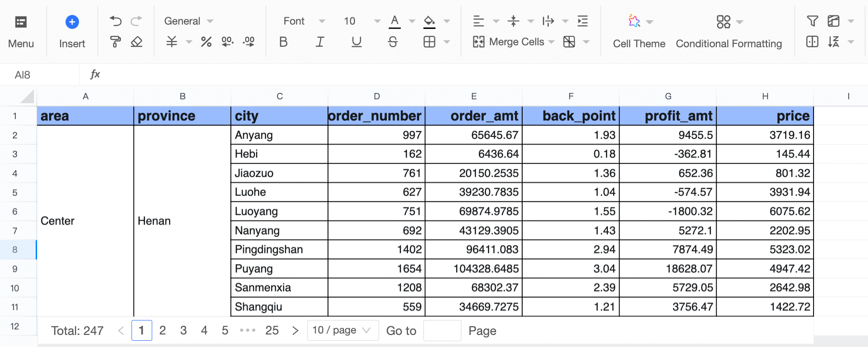Viewport: 868px width, 347px height.
Task: Click the select-all corner triangle
Action: point(27,96)
